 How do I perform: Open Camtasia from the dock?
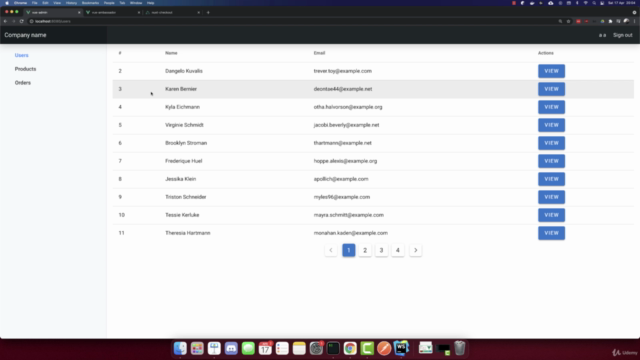pyautogui.click(x=367, y=348)
